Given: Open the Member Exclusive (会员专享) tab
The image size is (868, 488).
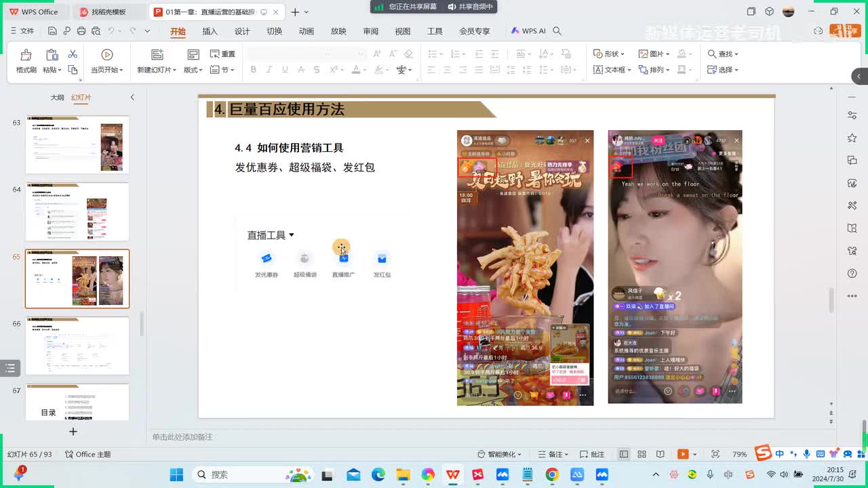Looking at the screenshot, I should point(475,31).
